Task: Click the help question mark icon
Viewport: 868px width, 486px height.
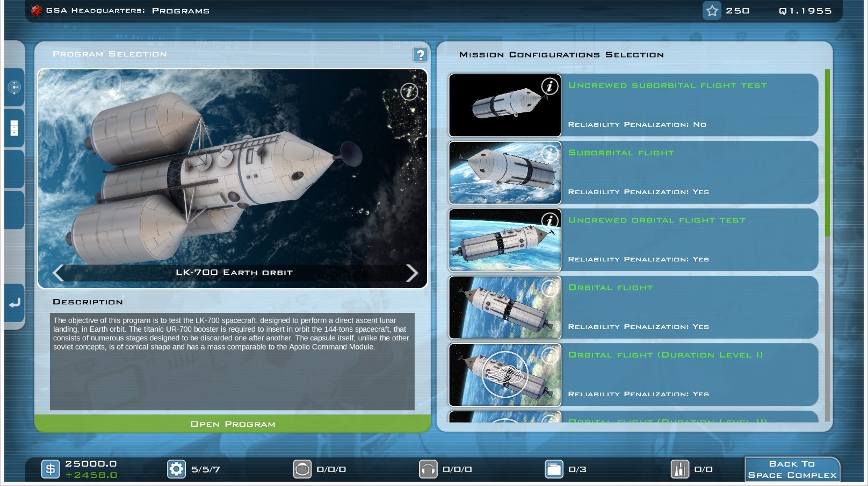Action: pyautogui.click(x=420, y=55)
